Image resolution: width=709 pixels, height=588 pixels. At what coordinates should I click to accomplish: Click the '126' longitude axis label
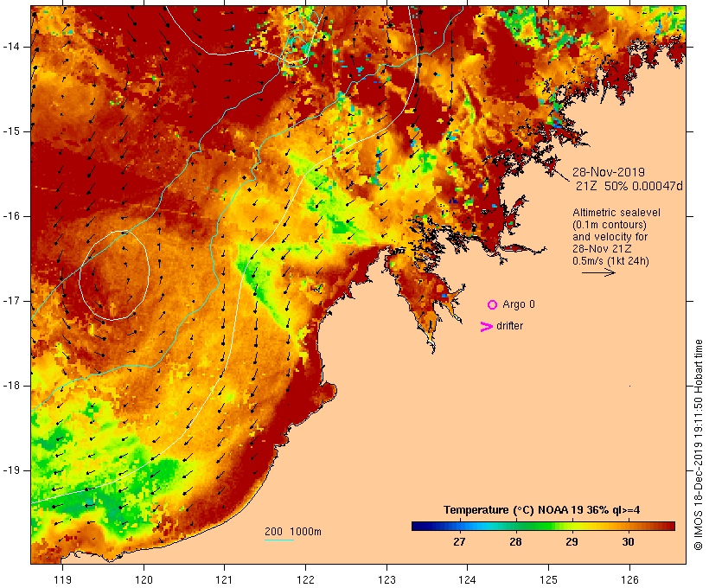point(629,580)
